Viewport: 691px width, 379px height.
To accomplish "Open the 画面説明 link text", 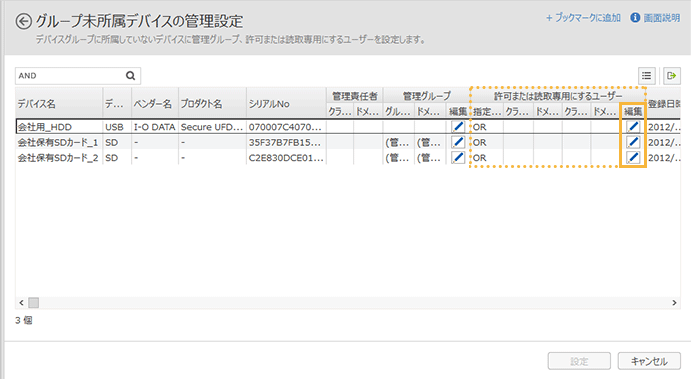I will (x=661, y=18).
